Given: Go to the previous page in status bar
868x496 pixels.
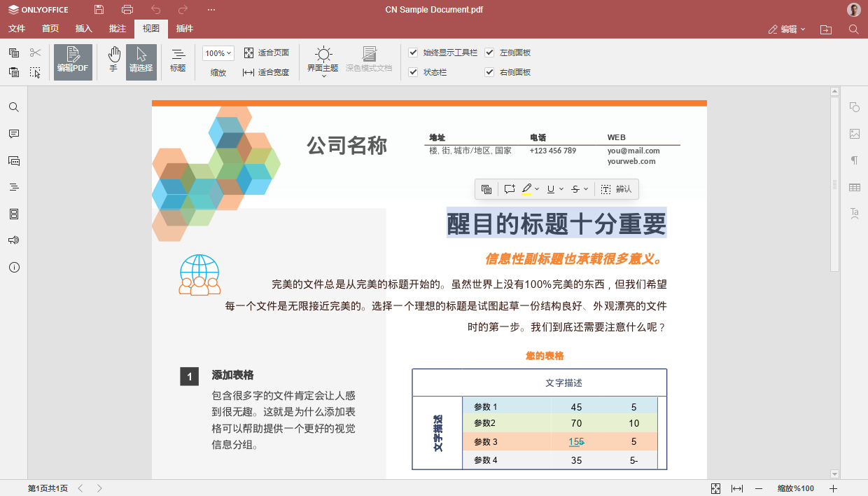Looking at the screenshot, I should (x=80, y=488).
